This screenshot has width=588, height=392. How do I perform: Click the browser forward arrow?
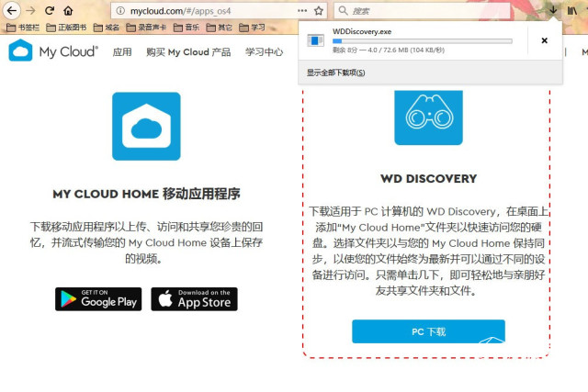30,10
